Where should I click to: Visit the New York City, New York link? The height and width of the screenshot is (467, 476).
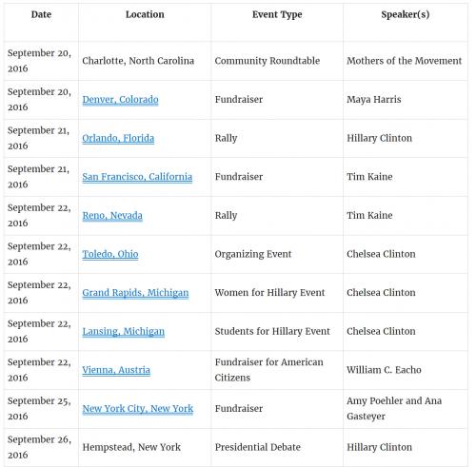pyautogui.click(x=138, y=409)
